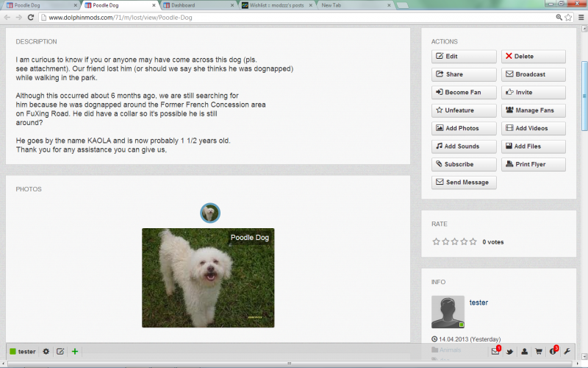588x368 pixels.
Task: Click the wrench admin icon
Action: coord(567,352)
